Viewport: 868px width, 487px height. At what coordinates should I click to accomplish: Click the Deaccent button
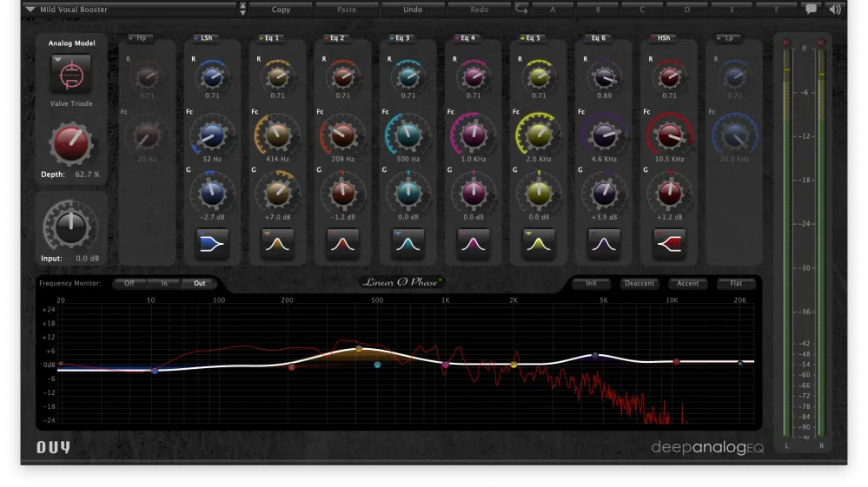[639, 283]
